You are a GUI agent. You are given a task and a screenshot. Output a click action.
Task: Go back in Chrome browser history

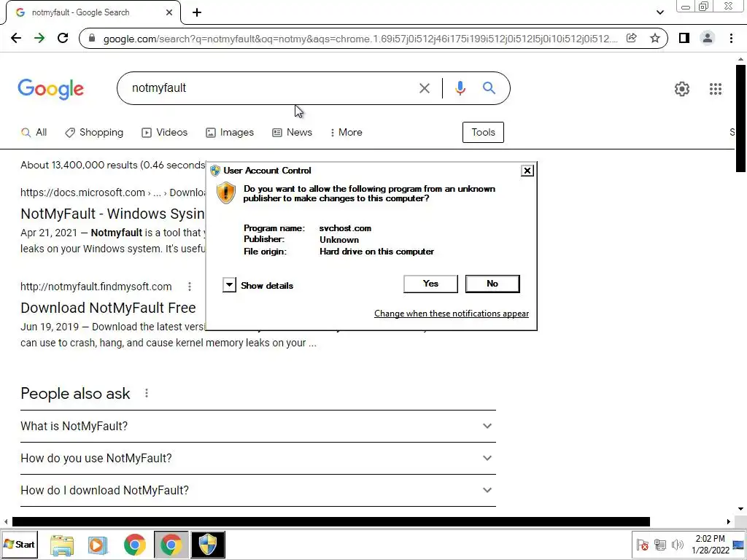pyautogui.click(x=16, y=38)
